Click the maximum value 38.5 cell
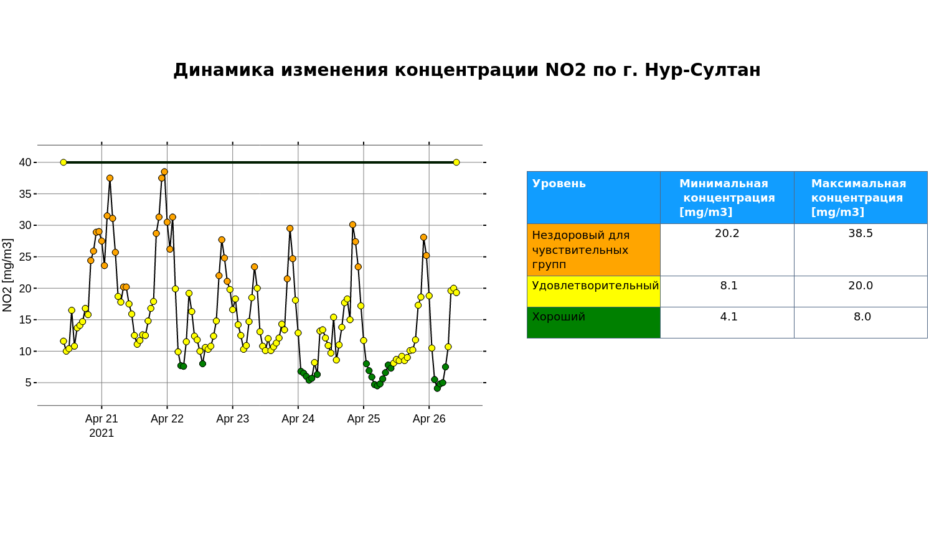Image resolution: width=934 pixels, height=560 pixels. [x=861, y=250]
